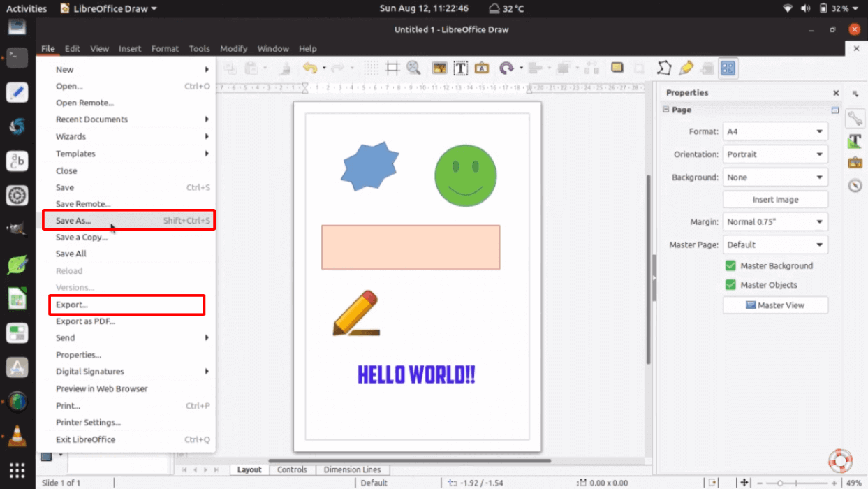Open the Format dropdown showing A4
This screenshot has width=868, height=489.
[775, 131]
